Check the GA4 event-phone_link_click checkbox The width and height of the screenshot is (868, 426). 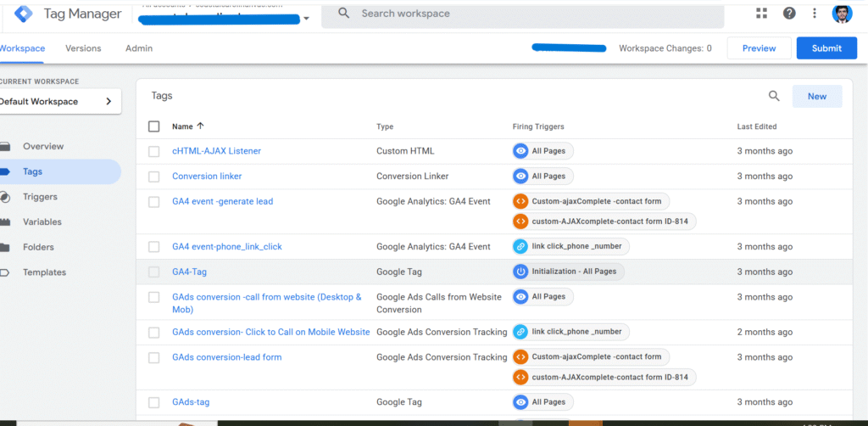[x=154, y=247]
